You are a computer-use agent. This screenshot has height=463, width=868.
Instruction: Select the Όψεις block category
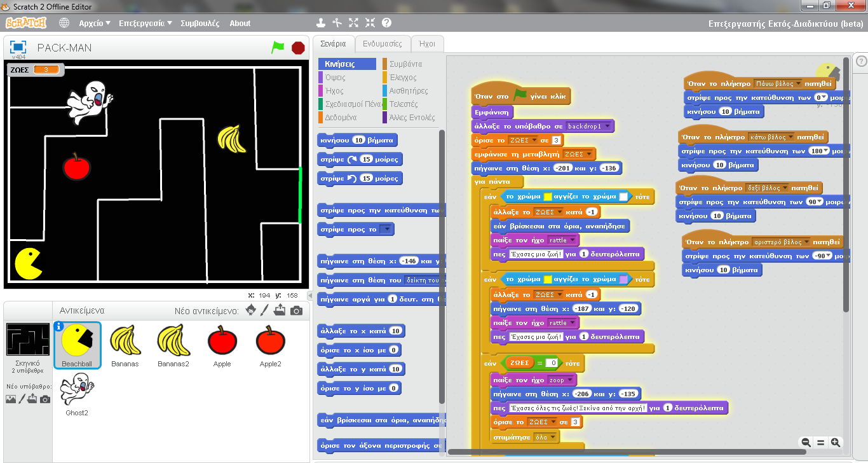pos(346,78)
